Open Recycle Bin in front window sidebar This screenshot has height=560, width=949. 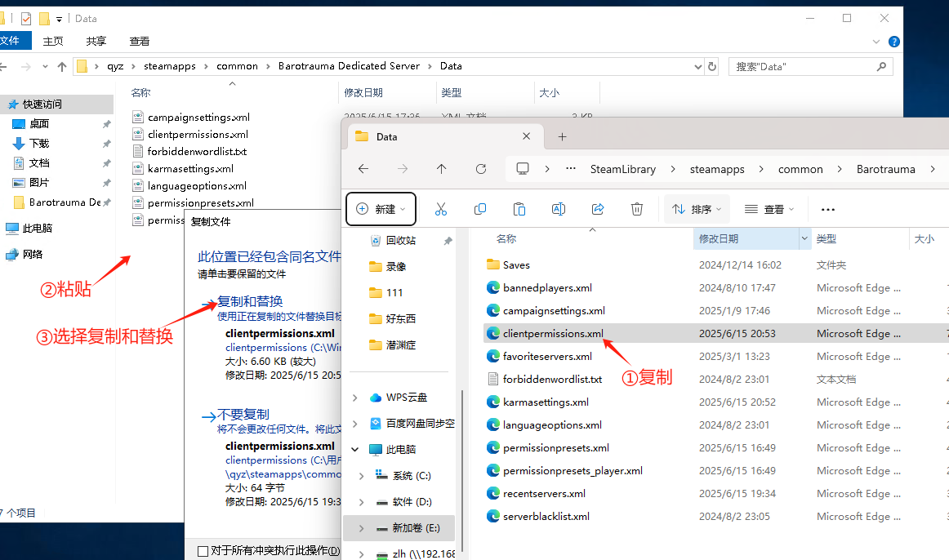pos(400,240)
